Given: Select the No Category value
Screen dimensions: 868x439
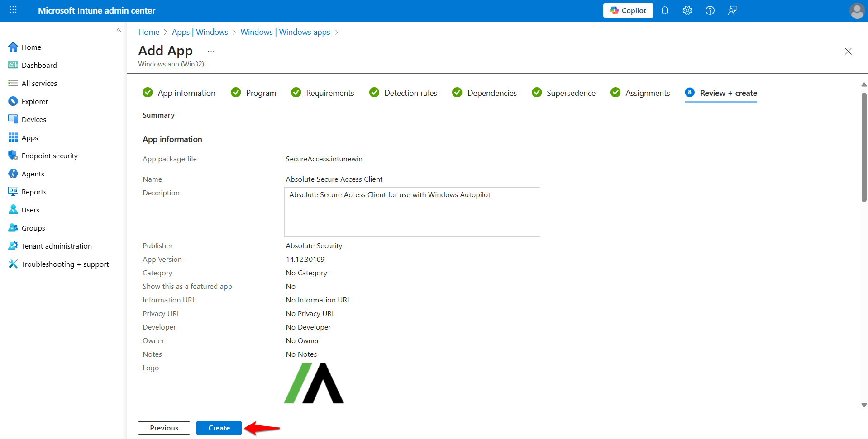Looking at the screenshot, I should coord(306,273).
